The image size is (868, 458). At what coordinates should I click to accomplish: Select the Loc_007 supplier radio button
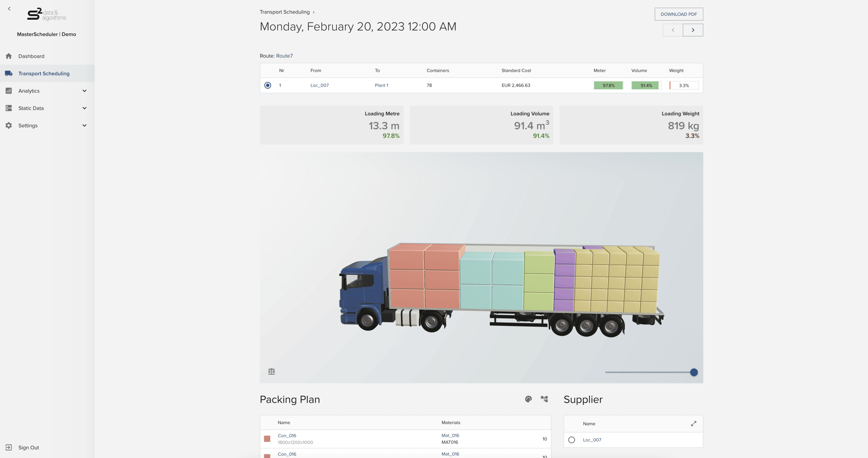[x=572, y=440]
